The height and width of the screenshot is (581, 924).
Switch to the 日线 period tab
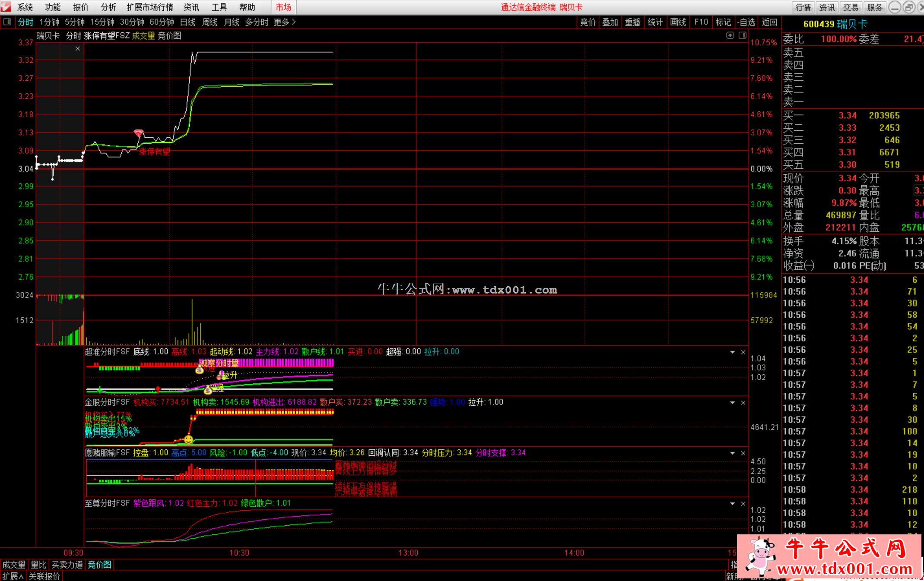point(187,22)
